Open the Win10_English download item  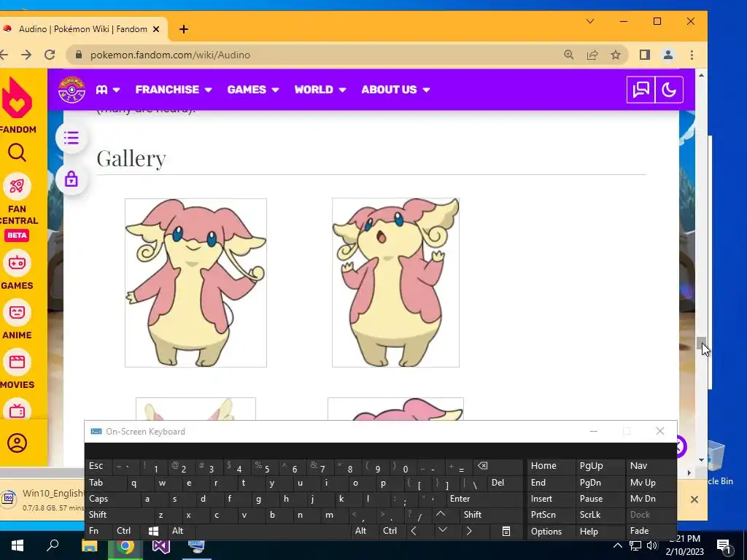point(43,499)
